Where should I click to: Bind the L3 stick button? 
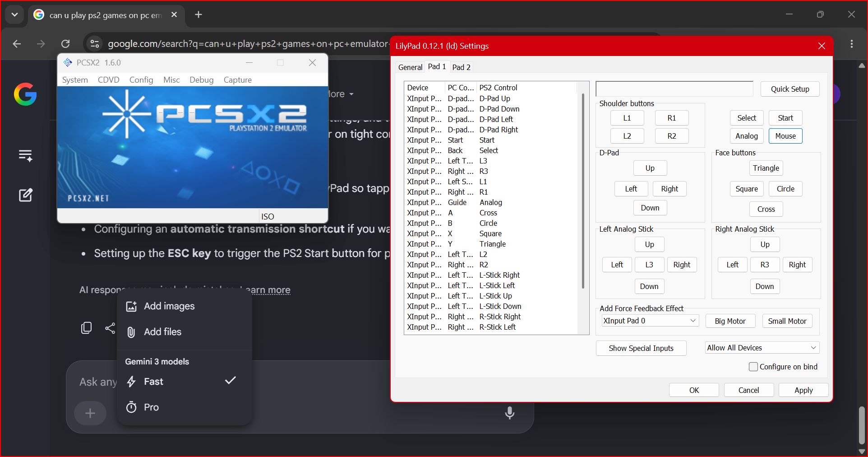pos(649,265)
